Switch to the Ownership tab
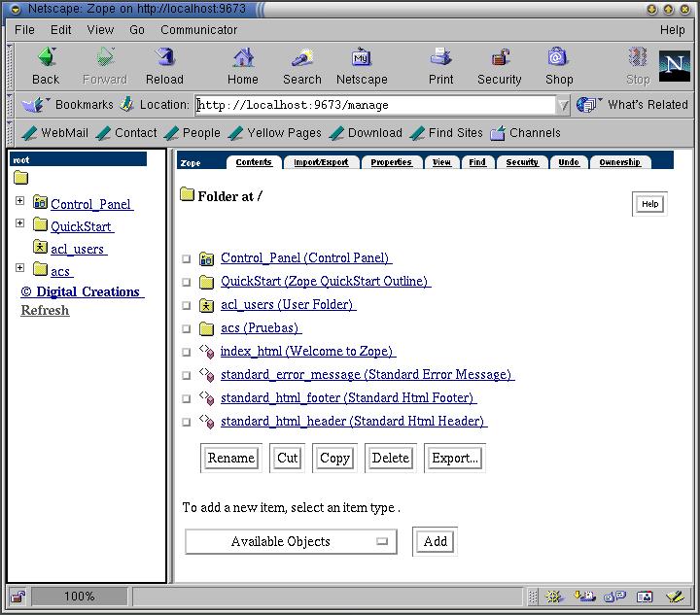Image resolution: width=700 pixels, height=615 pixels. 619,162
